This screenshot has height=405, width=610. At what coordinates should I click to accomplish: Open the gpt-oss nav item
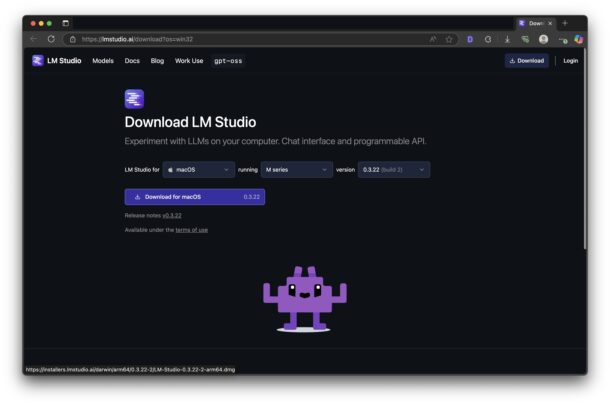click(x=228, y=61)
